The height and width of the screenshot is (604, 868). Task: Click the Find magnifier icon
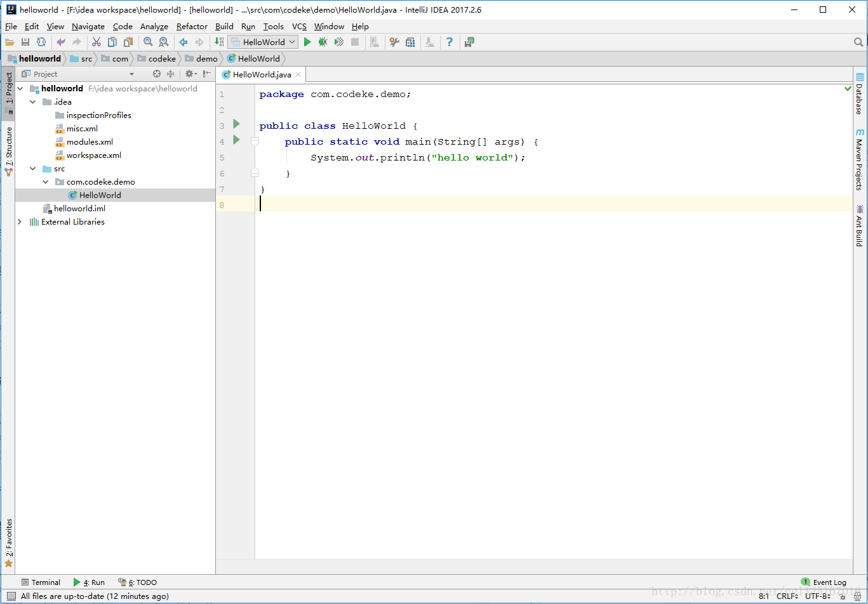(x=148, y=42)
